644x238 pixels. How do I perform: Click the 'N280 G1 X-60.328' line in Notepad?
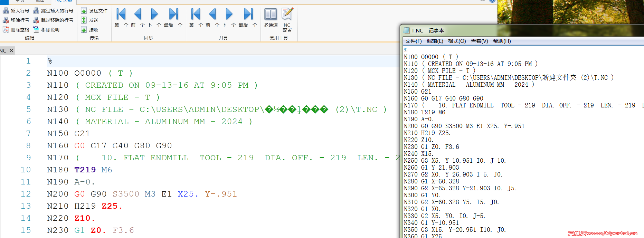432,181
